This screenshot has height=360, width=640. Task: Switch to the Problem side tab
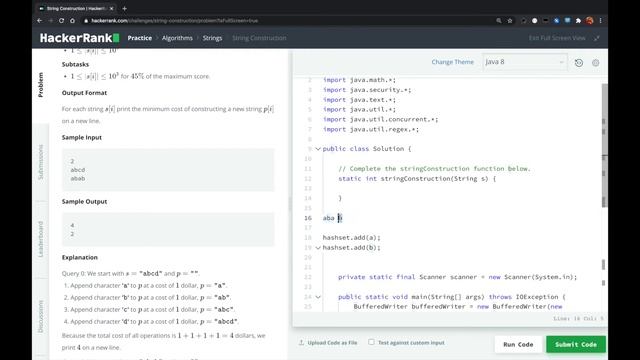click(x=40, y=84)
